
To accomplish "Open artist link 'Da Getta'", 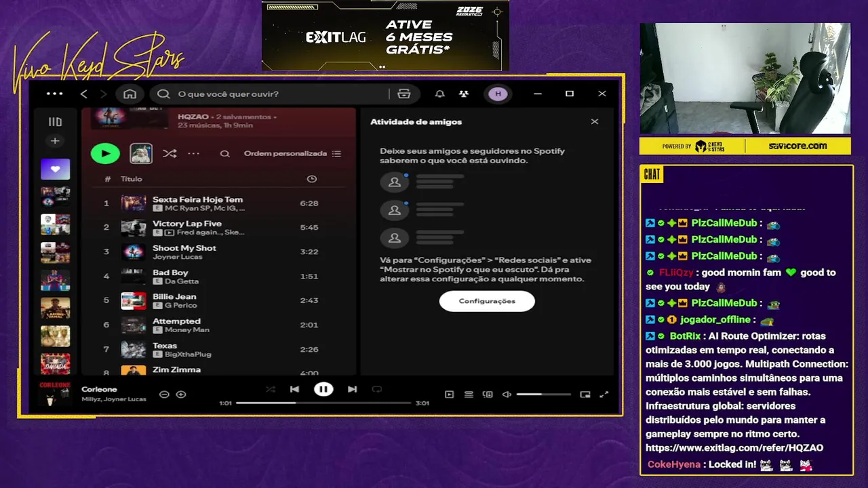I will point(182,281).
